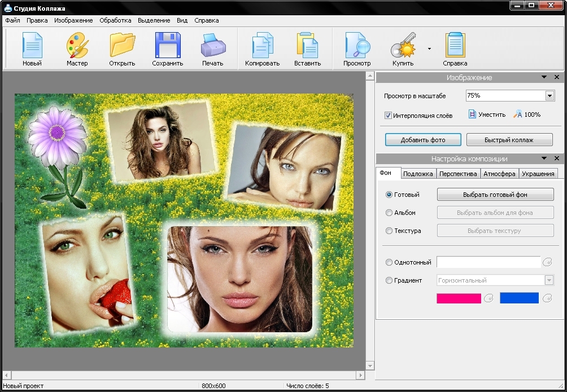Click the Копировать copy icon
Screen dimensions: 567x392
[x=262, y=46]
